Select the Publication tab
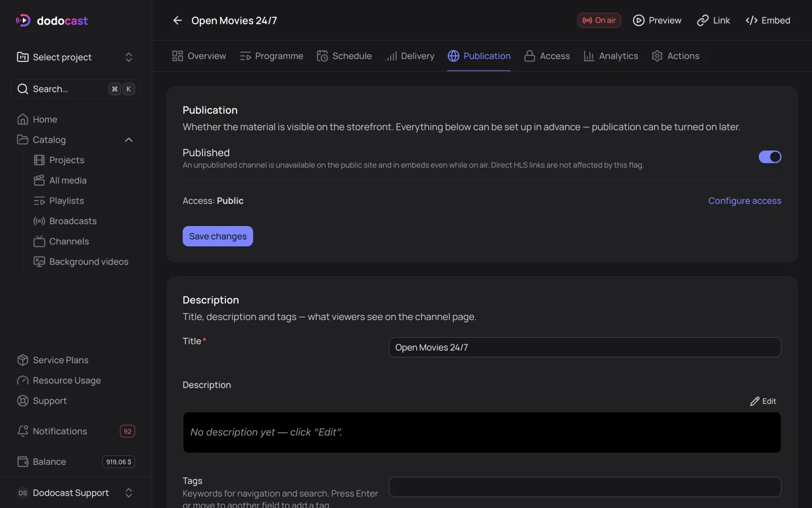Screen dimensions: 812x508 (479, 56)
